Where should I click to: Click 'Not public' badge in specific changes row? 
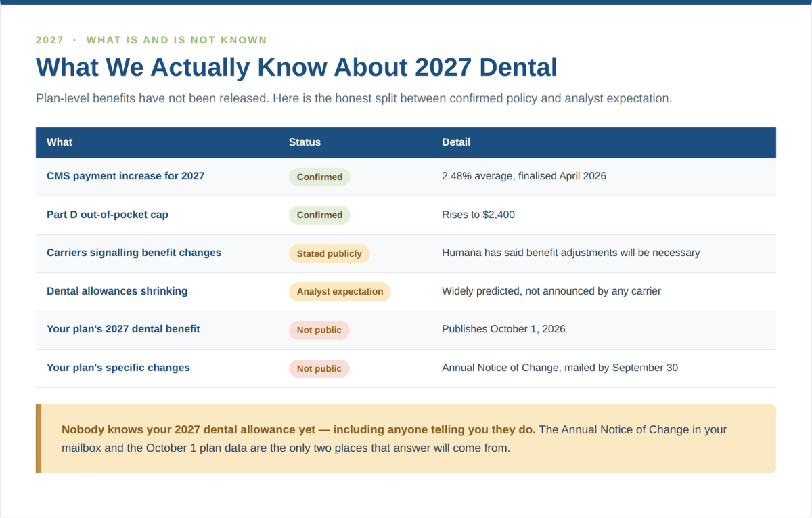click(319, 368)
